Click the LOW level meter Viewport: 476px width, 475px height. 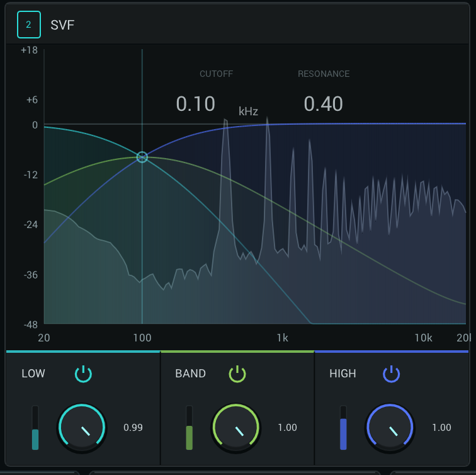coord(35,428)
